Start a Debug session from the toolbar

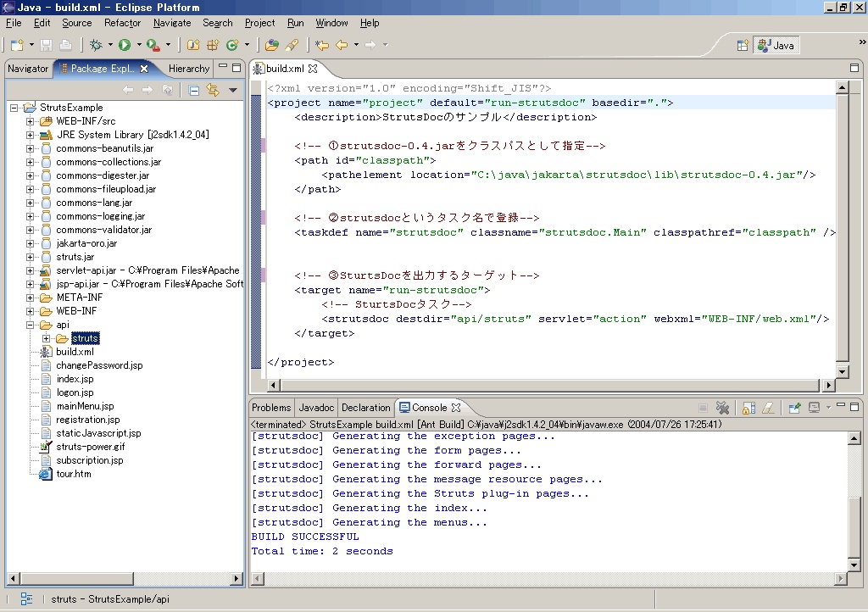coord(97,44)
